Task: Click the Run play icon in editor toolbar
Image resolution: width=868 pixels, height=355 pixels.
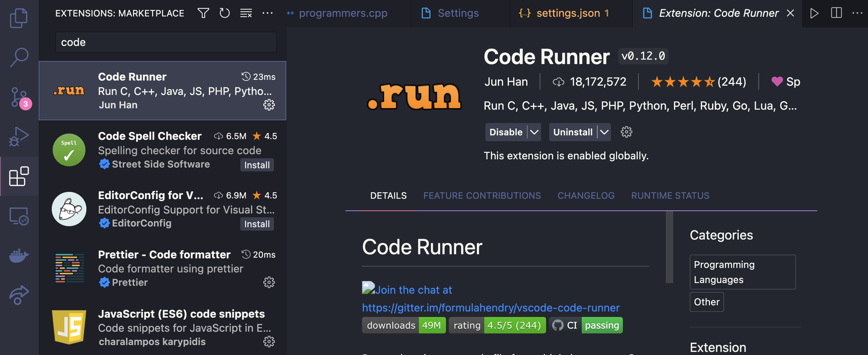Action: point(814,13)
